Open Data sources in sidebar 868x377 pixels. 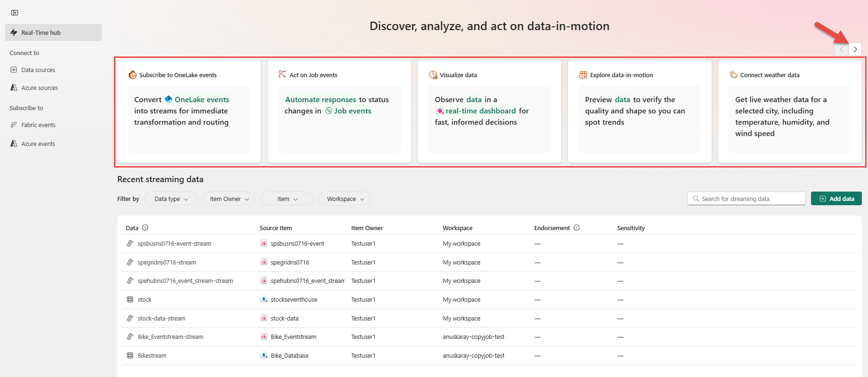coord(38,70)
